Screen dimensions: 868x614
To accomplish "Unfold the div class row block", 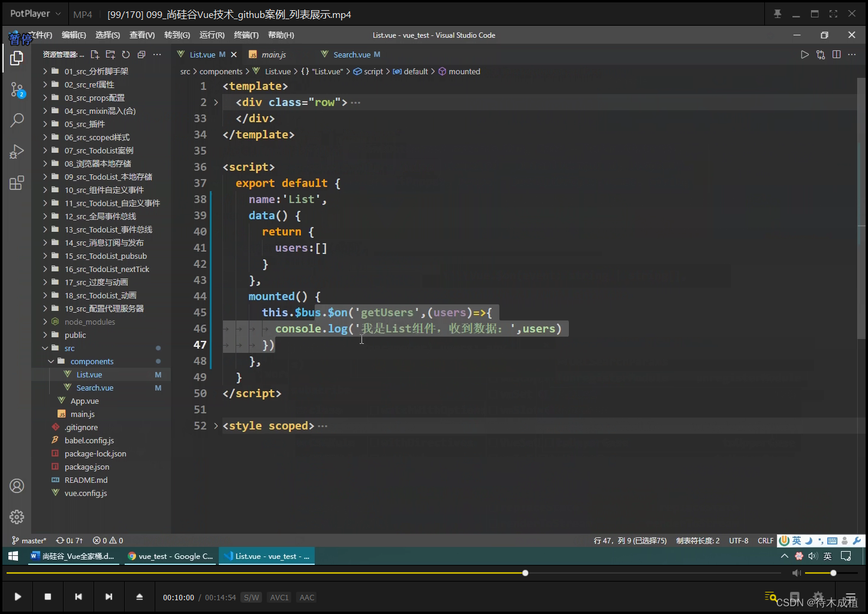I will click(216, 102).
